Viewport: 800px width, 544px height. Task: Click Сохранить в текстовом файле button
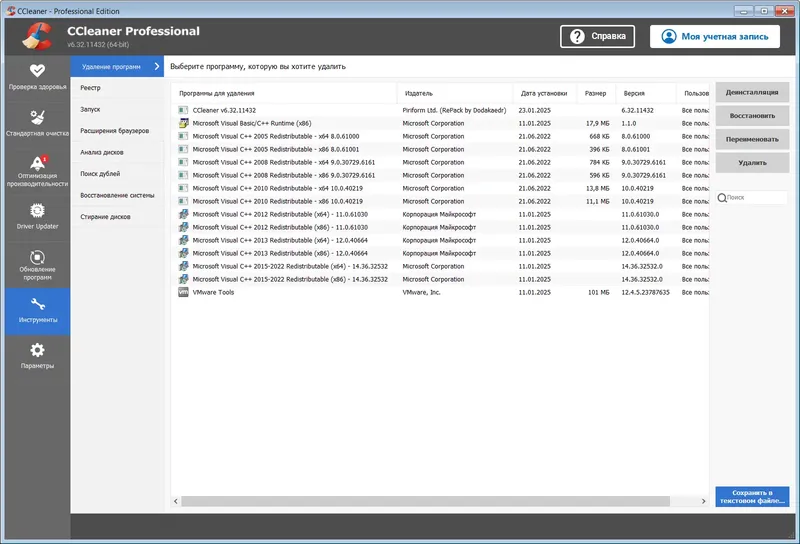752,497
